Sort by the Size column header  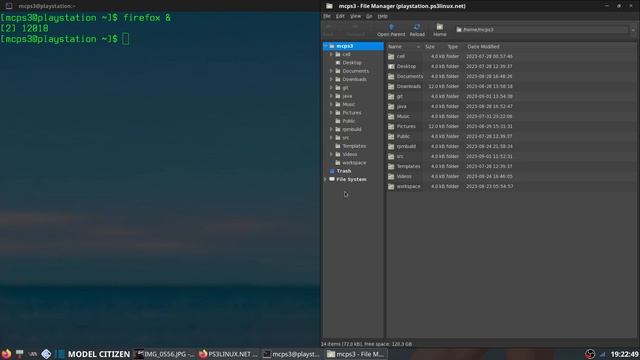click(x=430, y=47)
